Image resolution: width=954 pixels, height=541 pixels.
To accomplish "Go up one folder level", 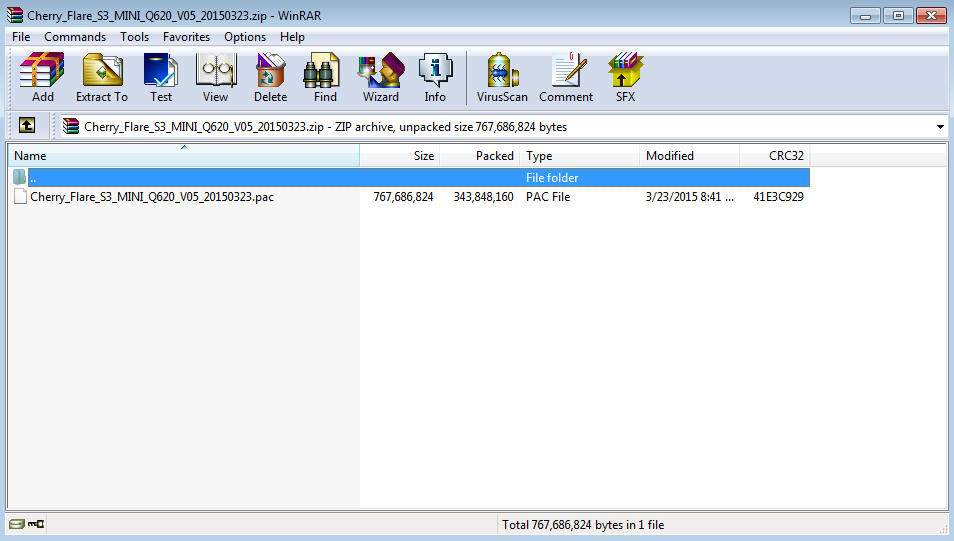I will pos(27,126).
